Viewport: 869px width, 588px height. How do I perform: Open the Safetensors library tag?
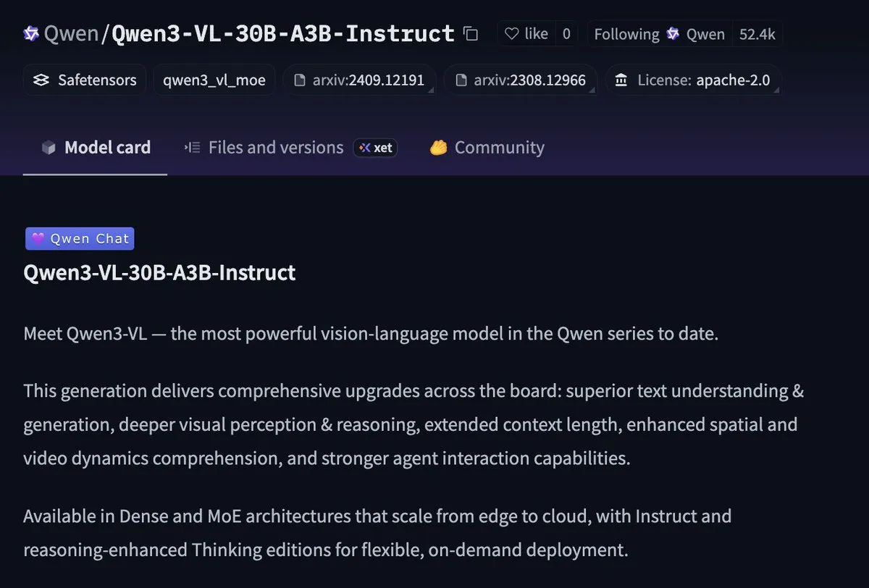85,80
